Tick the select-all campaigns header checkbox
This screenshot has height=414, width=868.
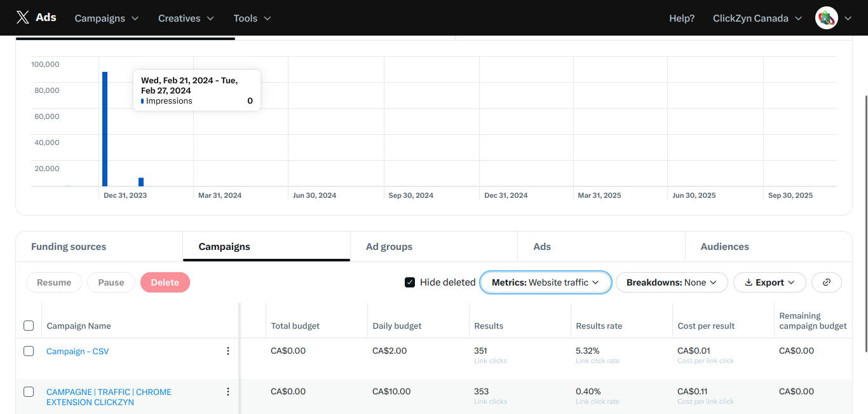pyautogui.click(x=29, y=326)
